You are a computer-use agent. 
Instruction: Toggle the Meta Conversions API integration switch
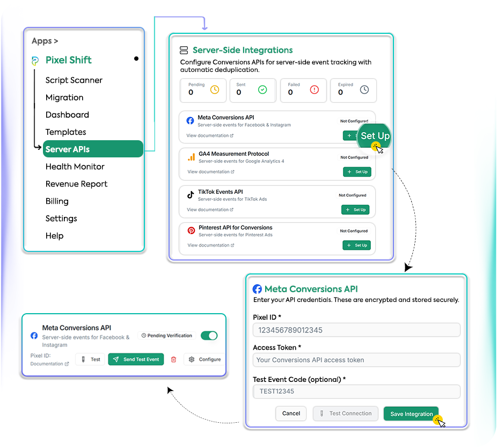click(x=209, y=336)
